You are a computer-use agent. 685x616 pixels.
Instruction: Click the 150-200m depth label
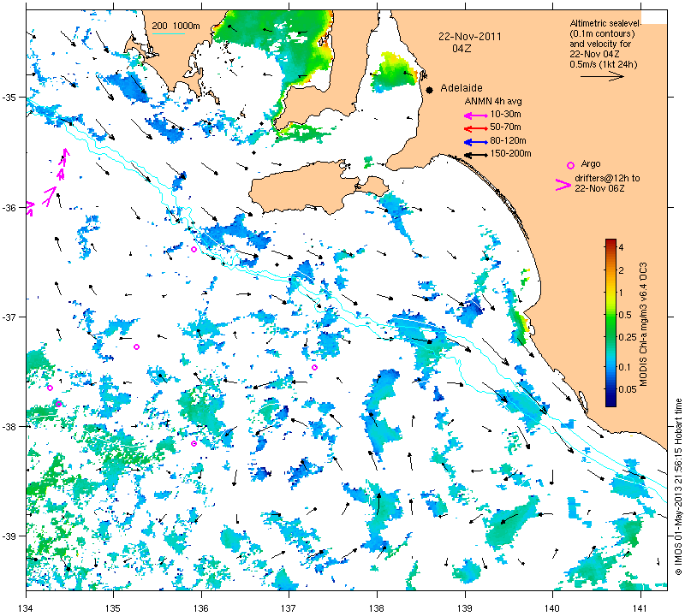coord(510,154)
